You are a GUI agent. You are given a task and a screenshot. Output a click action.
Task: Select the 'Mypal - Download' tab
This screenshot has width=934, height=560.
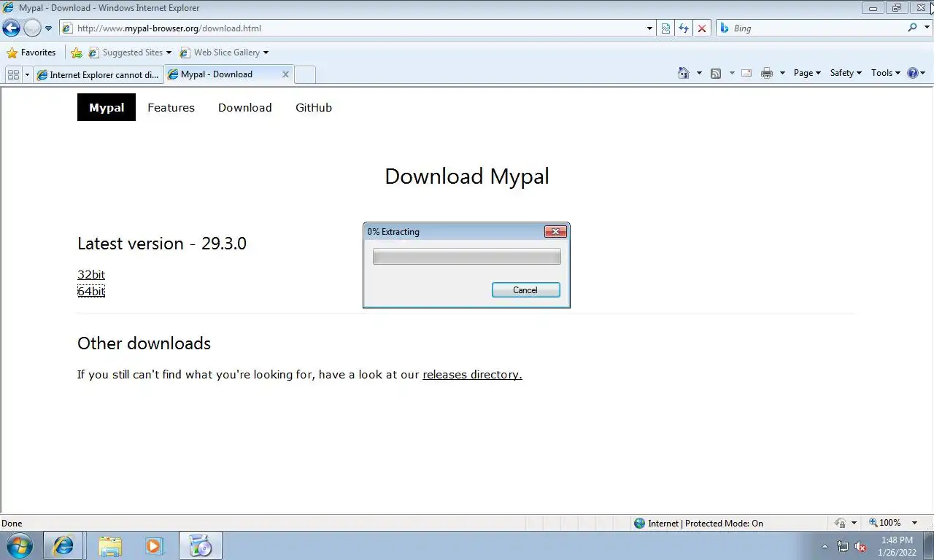click(228, 74)
